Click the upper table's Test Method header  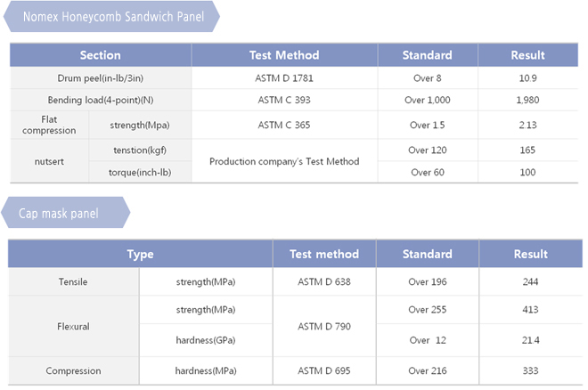(x=284, y=55)
